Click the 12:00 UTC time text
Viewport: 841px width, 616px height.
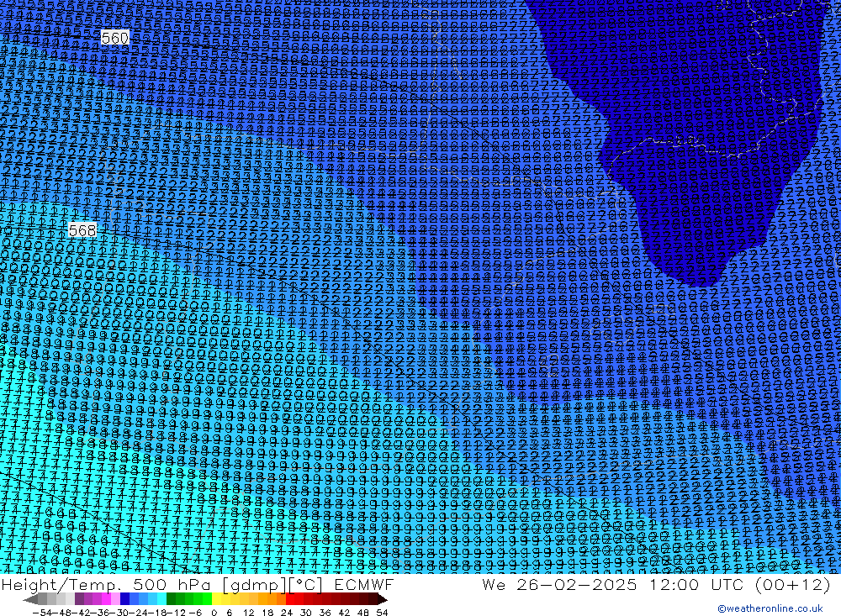696,584
